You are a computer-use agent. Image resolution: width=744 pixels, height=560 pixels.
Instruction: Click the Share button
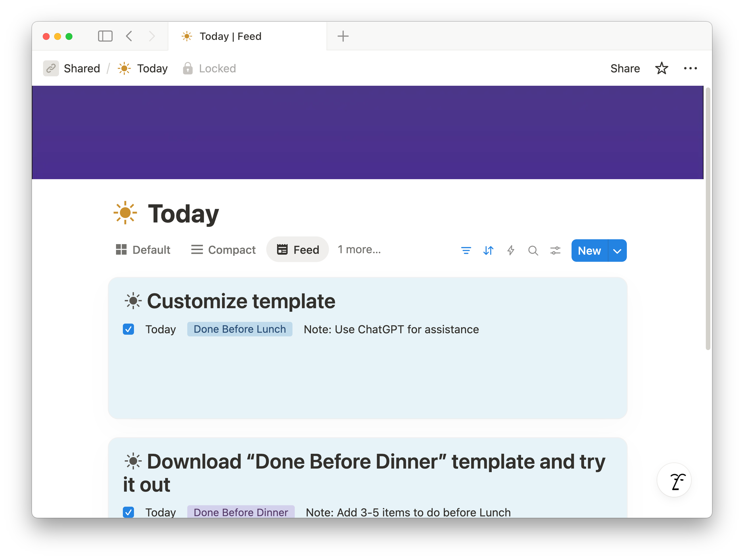coord(625,68)
